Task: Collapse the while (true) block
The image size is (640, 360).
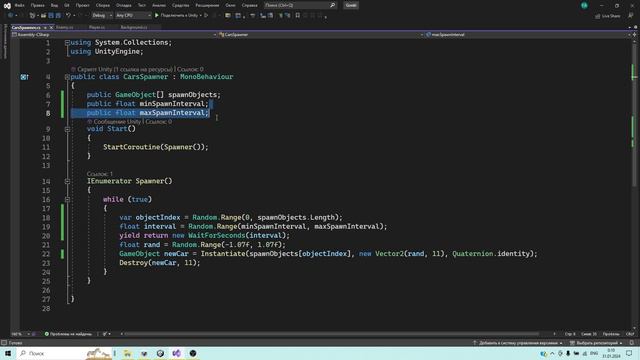Action: point(67,199)
